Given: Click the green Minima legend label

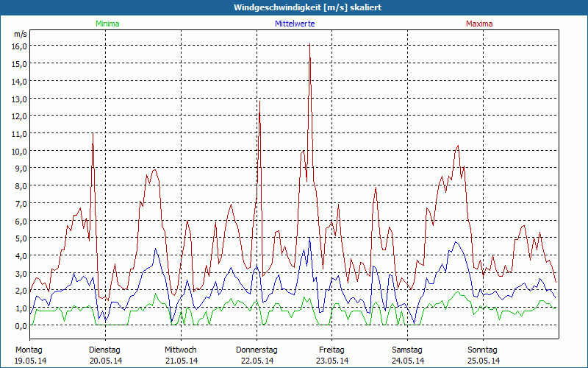Looking at the screenshot, I should (107, 24).
